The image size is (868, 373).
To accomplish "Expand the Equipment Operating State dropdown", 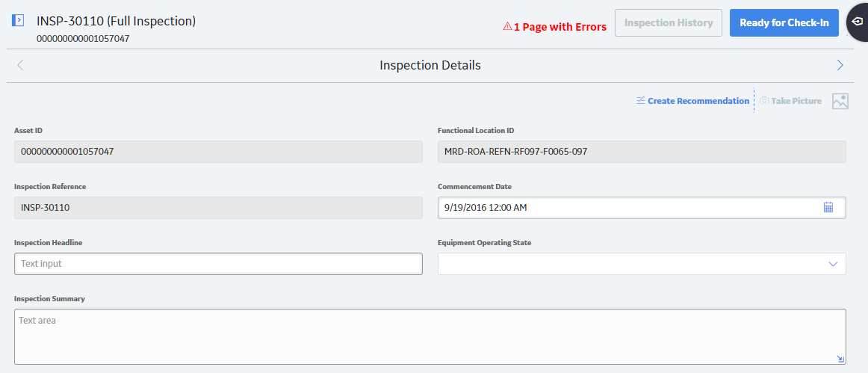I will (x=833, y=264).
